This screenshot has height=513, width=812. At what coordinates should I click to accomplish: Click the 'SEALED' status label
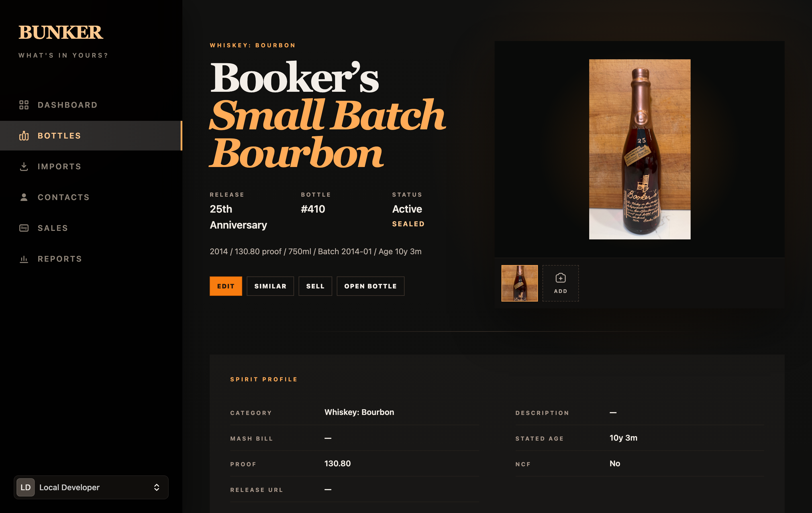(408, 224)
